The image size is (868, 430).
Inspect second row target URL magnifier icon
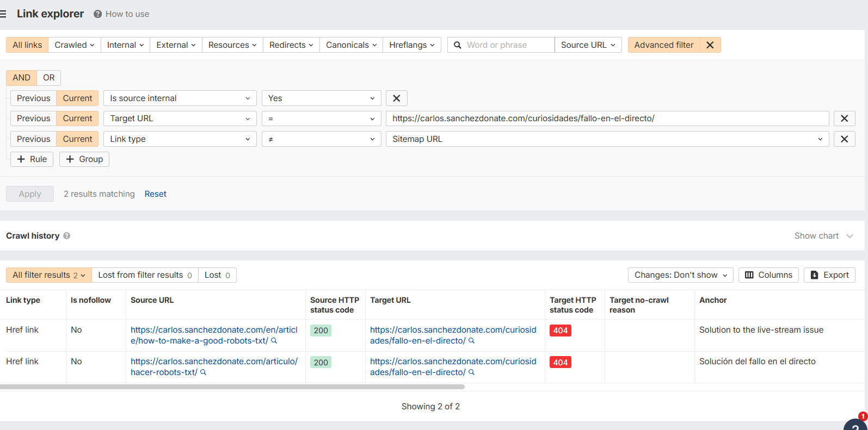tap(472, 372)
